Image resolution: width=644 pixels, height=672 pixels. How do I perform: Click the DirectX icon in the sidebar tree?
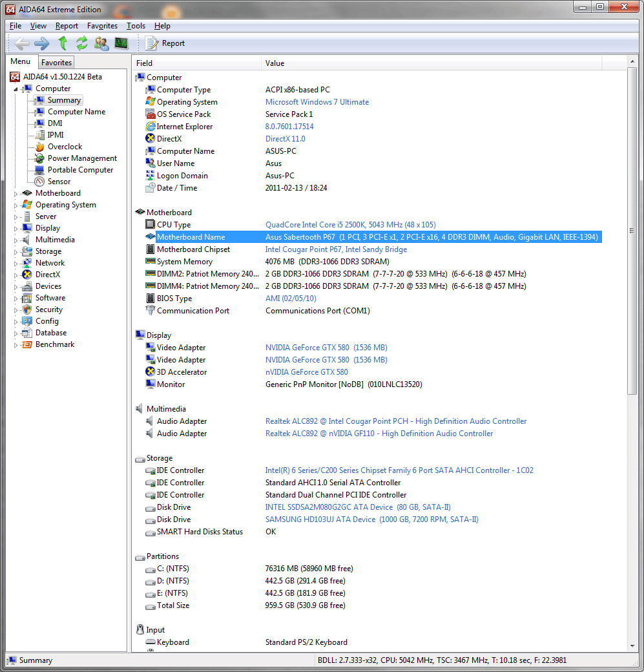27,274
